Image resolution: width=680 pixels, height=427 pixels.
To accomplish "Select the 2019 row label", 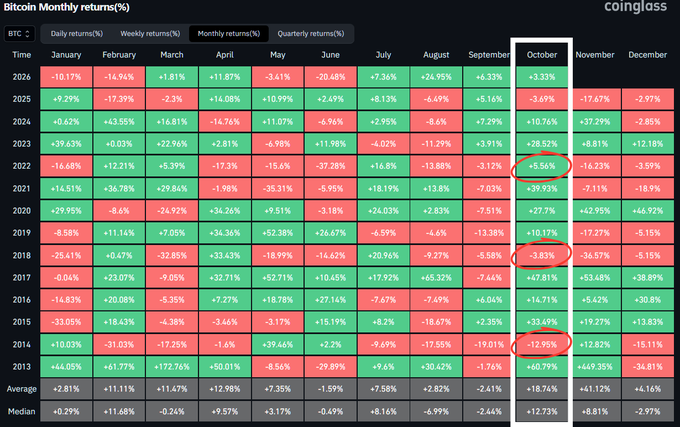I will 22,233.
